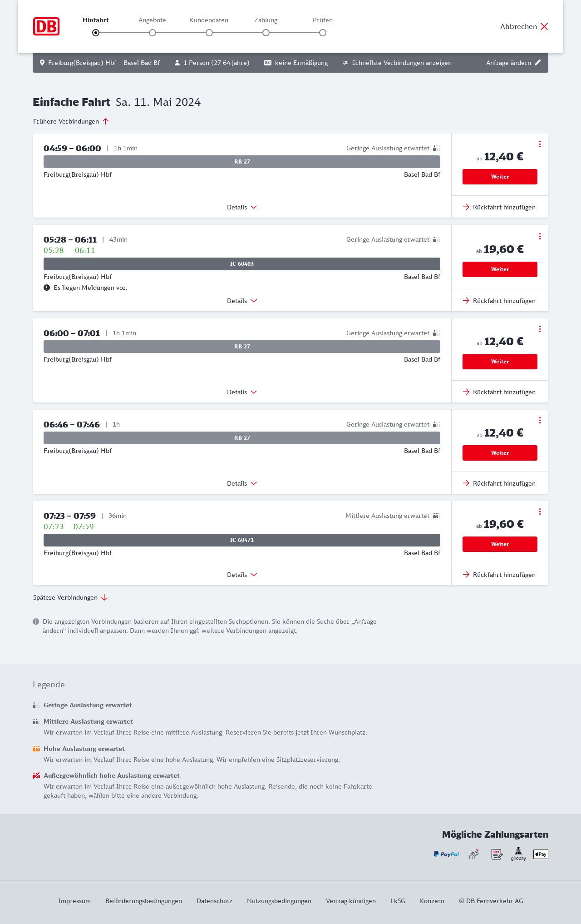581x924 pixels.
Task: Click the Apple Pay icon
Action: (541, 854)
